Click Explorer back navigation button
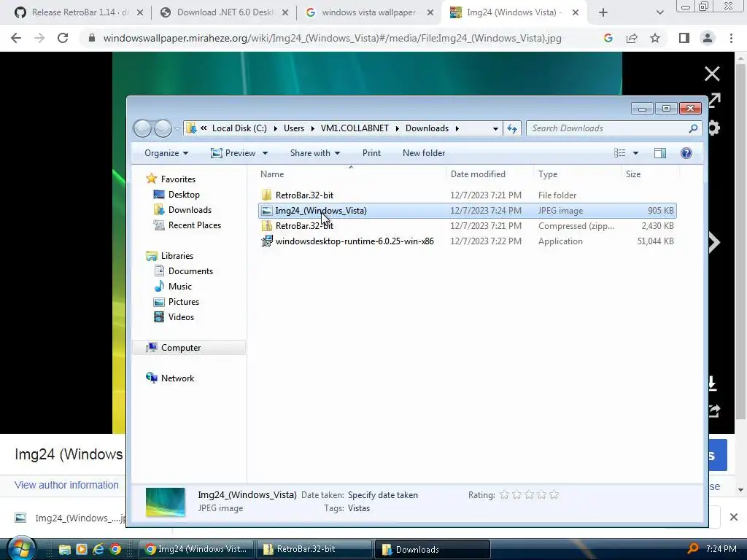The image size is (747, 560). (x=142, y=128)
